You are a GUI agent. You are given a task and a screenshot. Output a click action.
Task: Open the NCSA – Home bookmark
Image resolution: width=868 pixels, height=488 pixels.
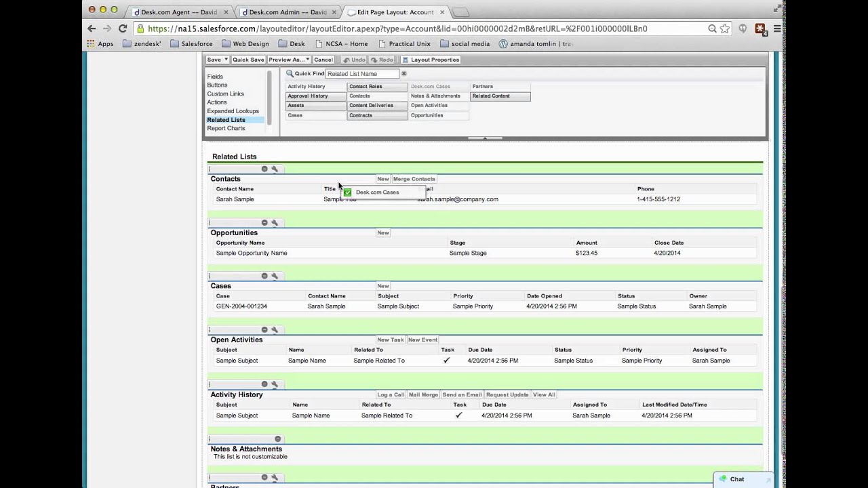[341, 43]
